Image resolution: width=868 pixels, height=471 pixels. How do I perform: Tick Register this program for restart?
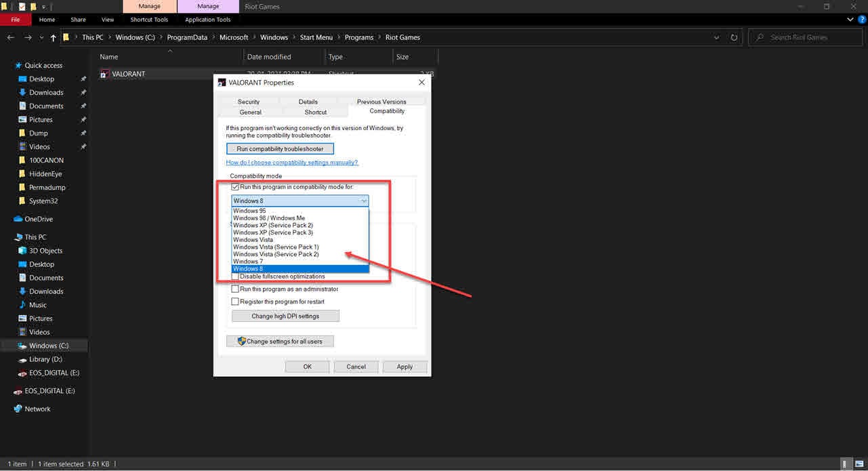click(235, 302)
